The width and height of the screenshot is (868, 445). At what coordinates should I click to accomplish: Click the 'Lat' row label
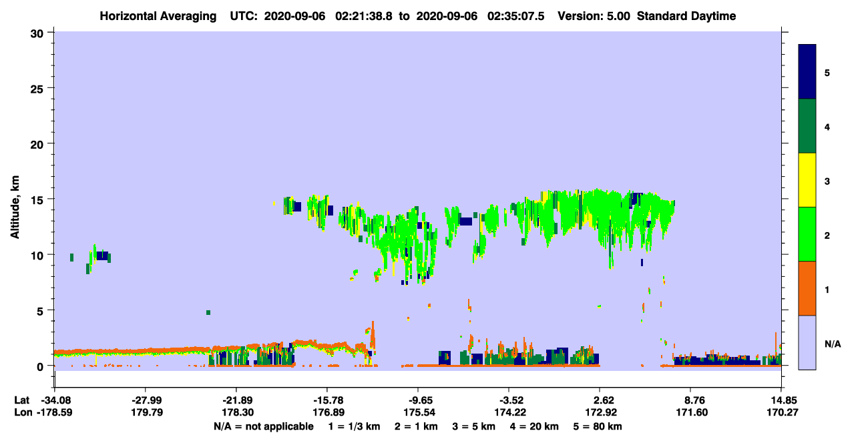click(21, 400)
